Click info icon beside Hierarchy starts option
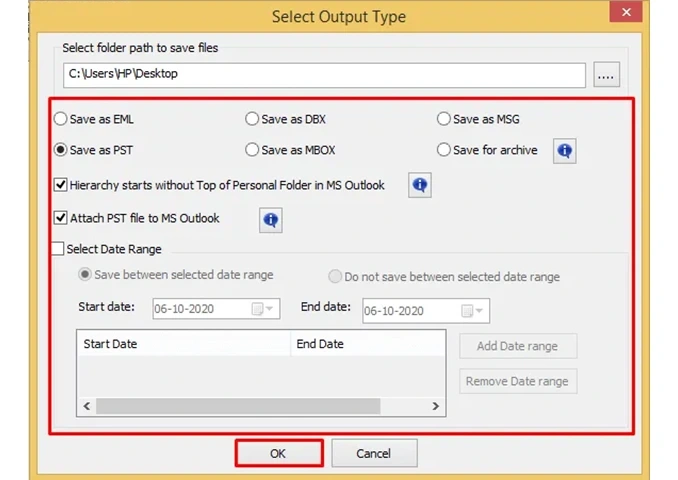Image resolution: width=678 pixels, height=480 pixels. 419,185
